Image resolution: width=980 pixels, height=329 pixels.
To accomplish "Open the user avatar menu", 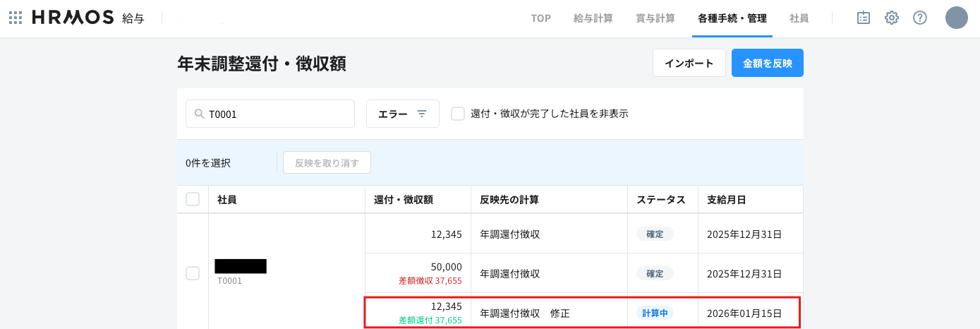I will point(956,18).
